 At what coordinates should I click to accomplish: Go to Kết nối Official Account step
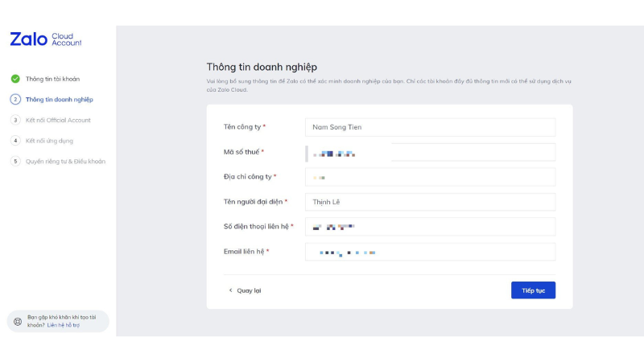tap(58, 120)
